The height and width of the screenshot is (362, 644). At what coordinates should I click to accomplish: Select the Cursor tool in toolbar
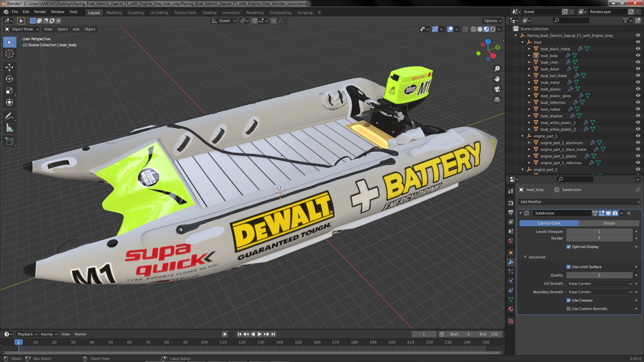pyautogui.click(x=9, y=54)
